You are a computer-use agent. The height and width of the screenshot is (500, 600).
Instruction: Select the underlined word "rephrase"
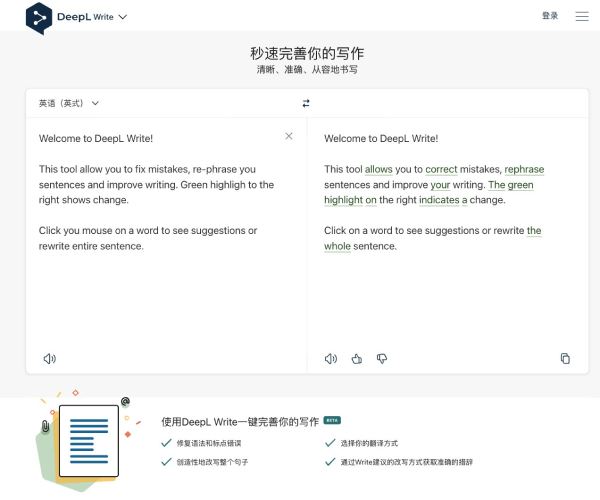(524, 170)
